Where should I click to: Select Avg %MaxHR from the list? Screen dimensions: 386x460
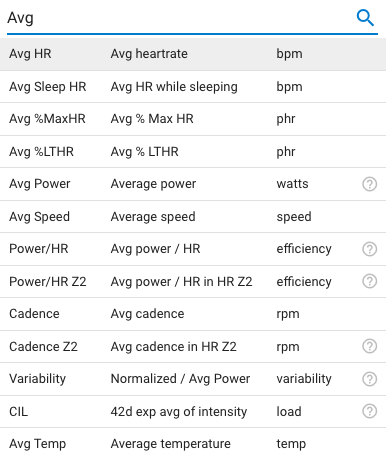point(193,119)
